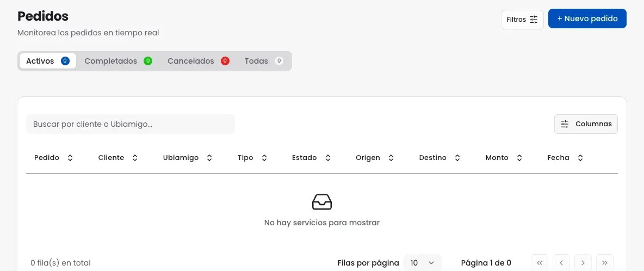Open the Filtros filter button
Screen dimensions: 644x271
(x=522, y=19)
